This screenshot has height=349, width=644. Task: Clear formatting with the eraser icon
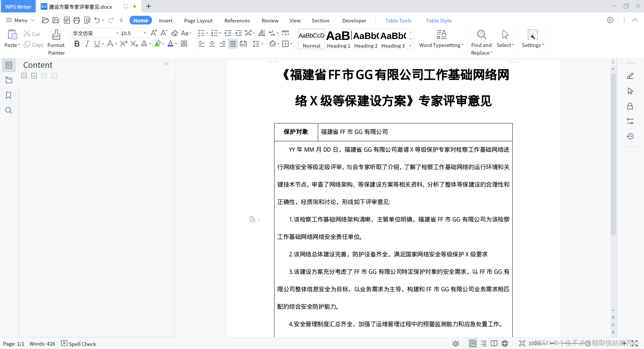[175, 33]
